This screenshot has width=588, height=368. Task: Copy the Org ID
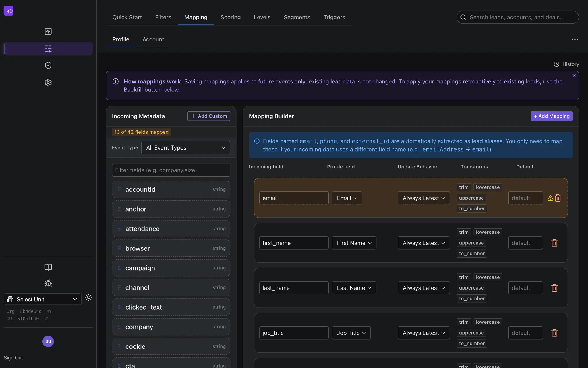49,311
